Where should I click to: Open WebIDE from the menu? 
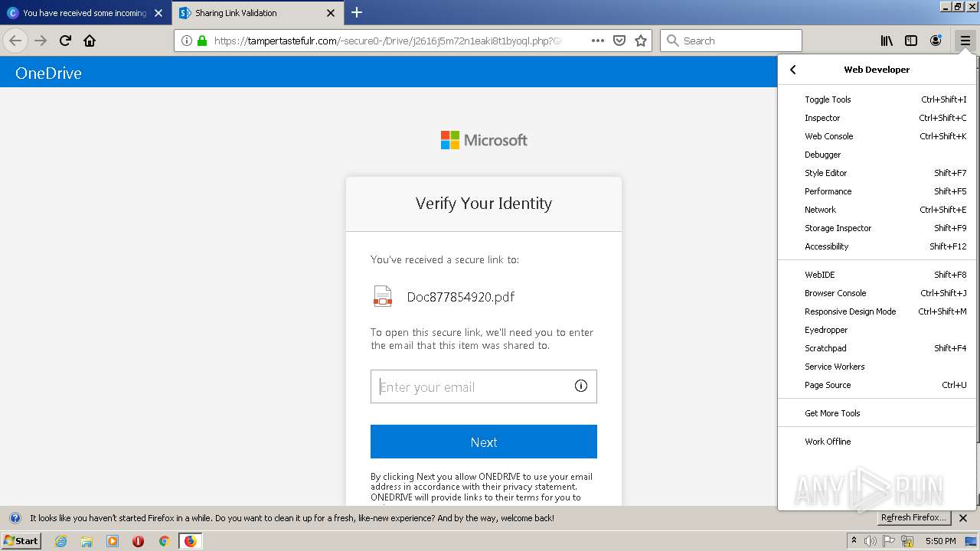[877, 275]
